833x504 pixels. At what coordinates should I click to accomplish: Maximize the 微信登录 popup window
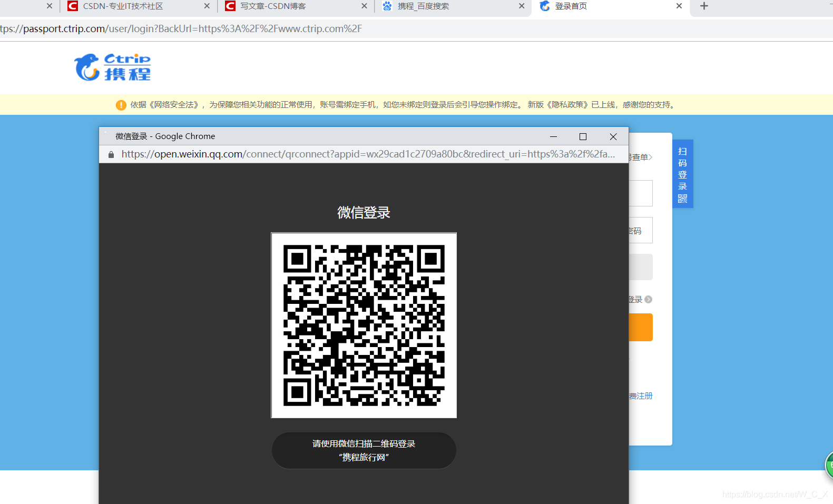pos(583,136)
